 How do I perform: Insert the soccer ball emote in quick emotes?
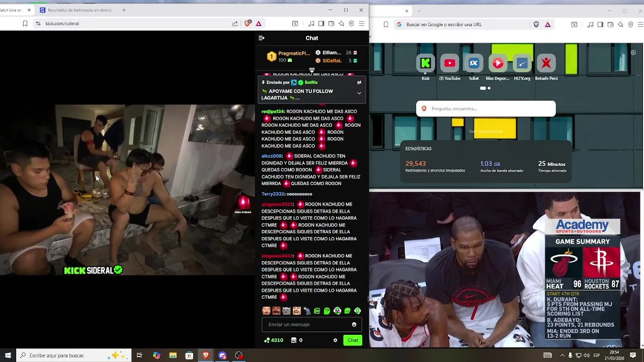point(337,311)
